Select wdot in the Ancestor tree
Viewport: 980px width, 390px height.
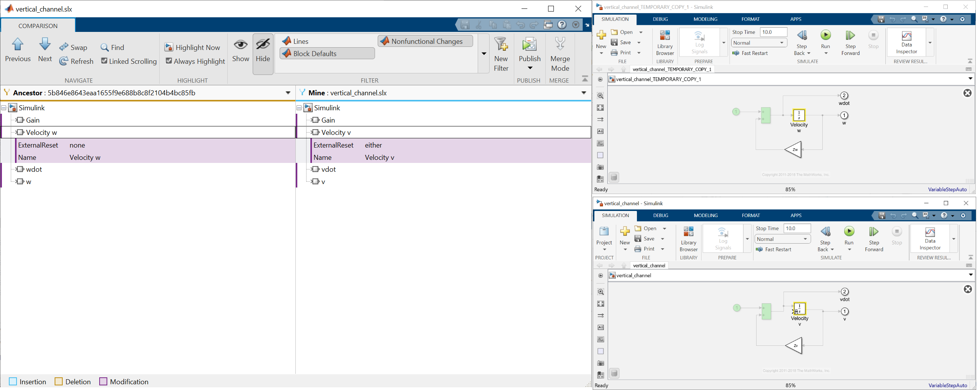(34, 169)
